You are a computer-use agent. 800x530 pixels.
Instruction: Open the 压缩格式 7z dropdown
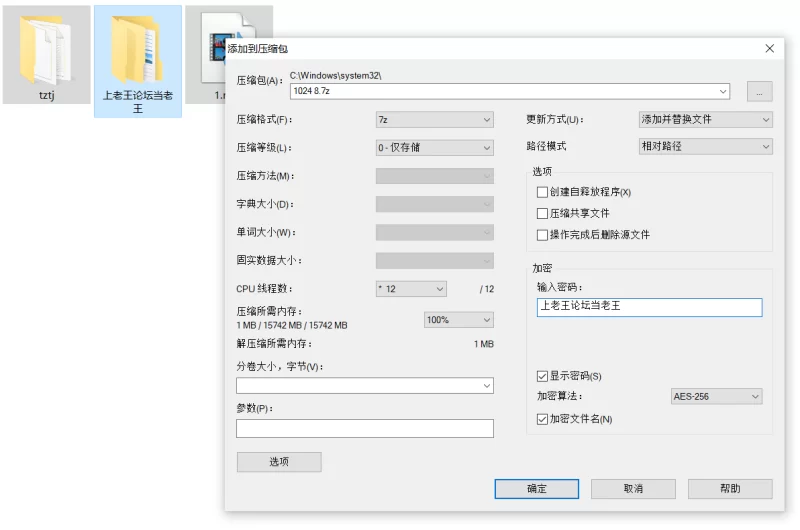point(435,120)
